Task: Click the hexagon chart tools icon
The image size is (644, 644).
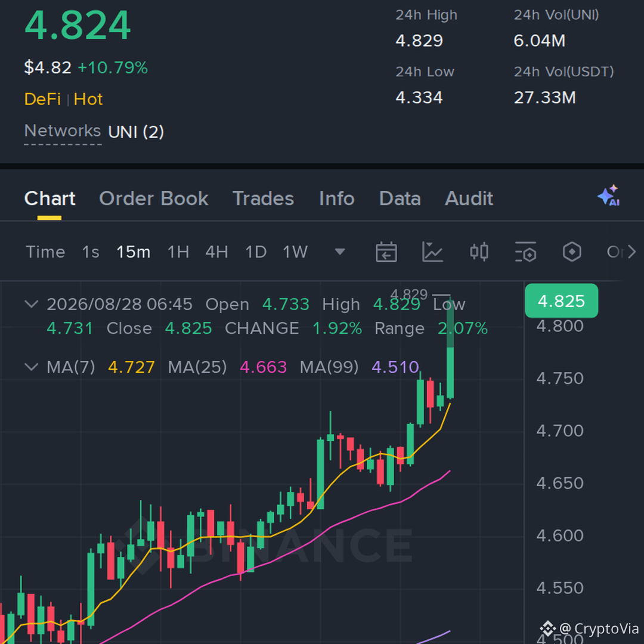Action: 572,252
